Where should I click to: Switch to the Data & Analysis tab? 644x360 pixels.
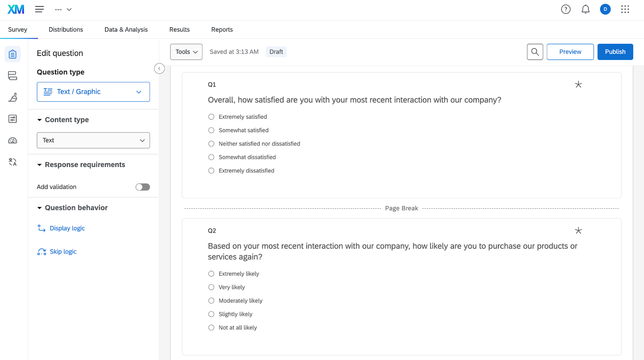tap(126, 30)
